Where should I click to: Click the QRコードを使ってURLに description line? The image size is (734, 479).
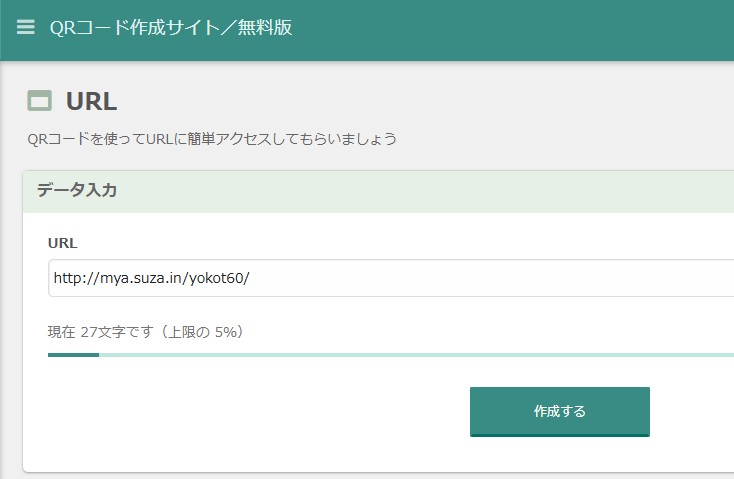(x=212, y=139)
